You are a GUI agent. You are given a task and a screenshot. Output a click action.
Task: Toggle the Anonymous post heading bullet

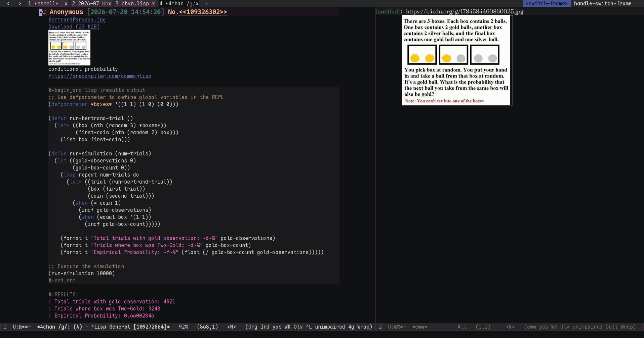(x=44, y=12)
